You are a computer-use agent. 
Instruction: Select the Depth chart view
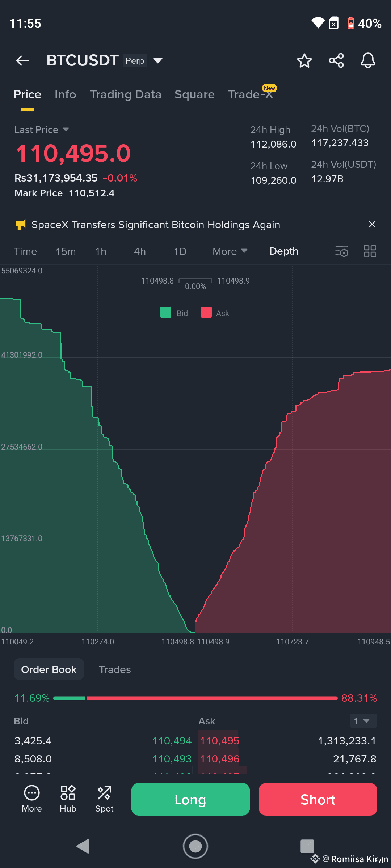coord(284,251)
